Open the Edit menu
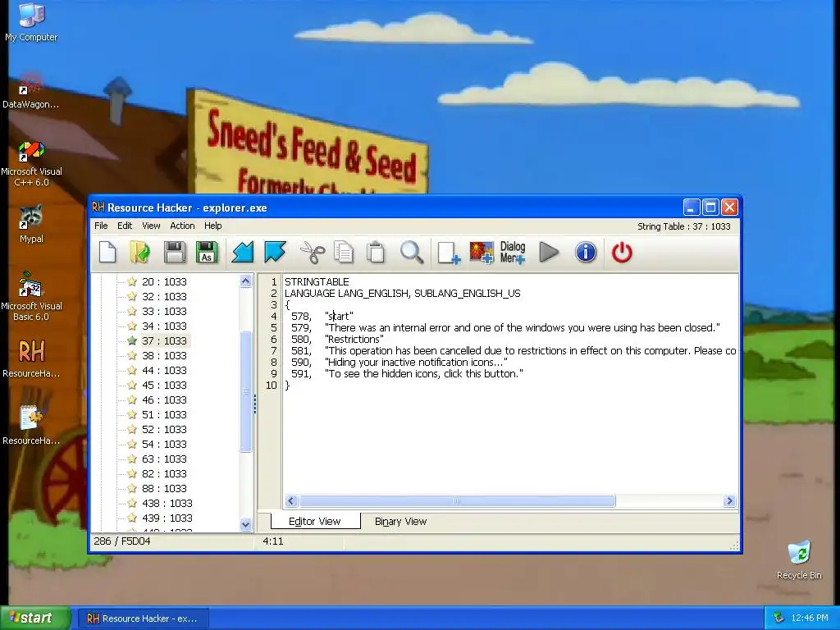Viewport: 840px width, 630px height. [125, 226]
